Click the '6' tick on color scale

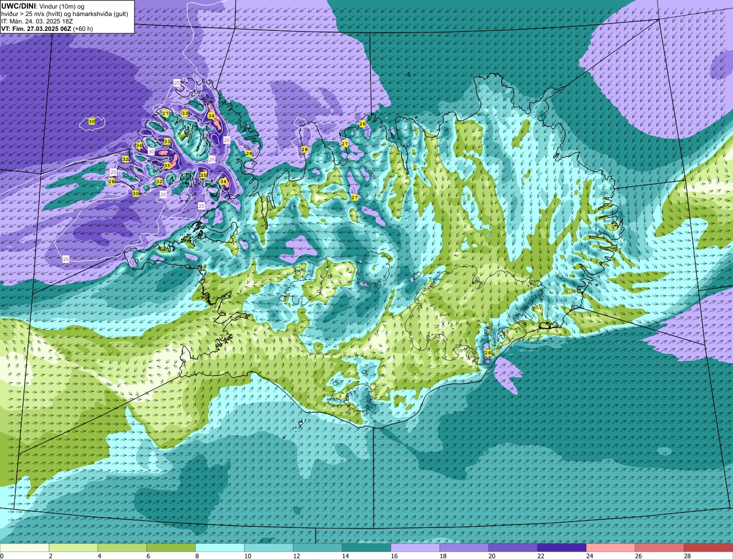tap(148, 556)
